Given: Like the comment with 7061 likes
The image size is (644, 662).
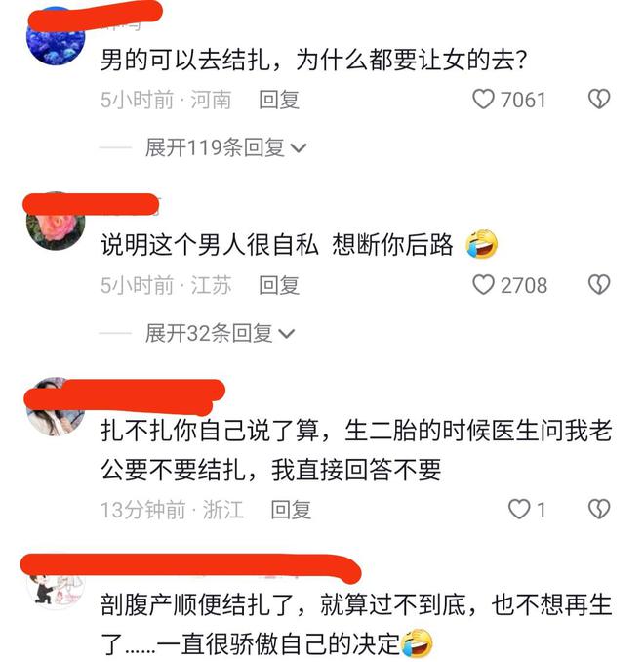Looking at the screenshot, I should 483,100.
